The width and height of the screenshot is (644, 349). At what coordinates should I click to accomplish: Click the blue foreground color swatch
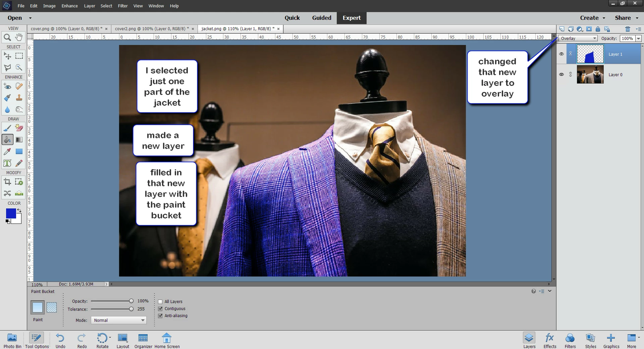tap(11, 213)
